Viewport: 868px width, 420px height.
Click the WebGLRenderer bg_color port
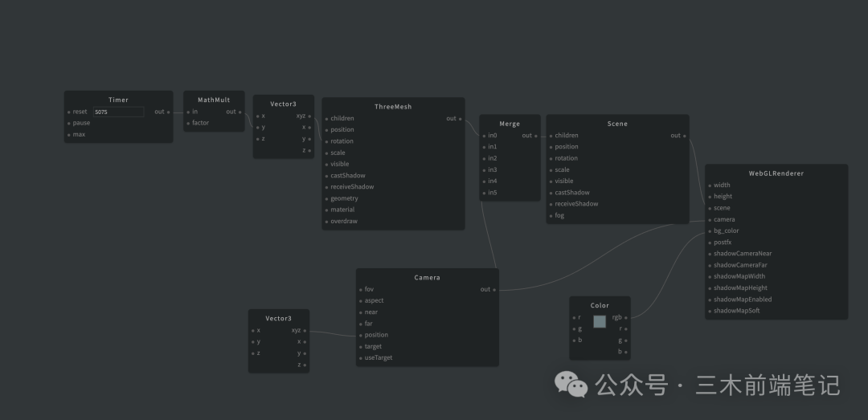coord(710,231)
